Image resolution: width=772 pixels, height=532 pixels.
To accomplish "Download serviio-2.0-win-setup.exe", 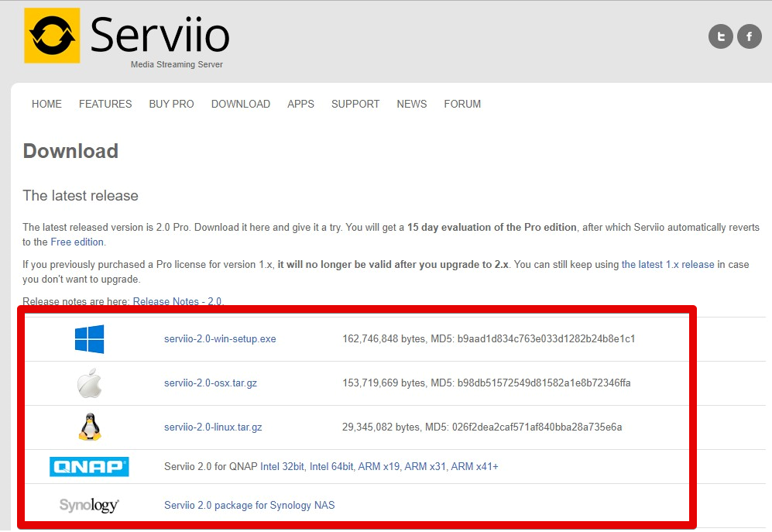I will coord(220,339).
